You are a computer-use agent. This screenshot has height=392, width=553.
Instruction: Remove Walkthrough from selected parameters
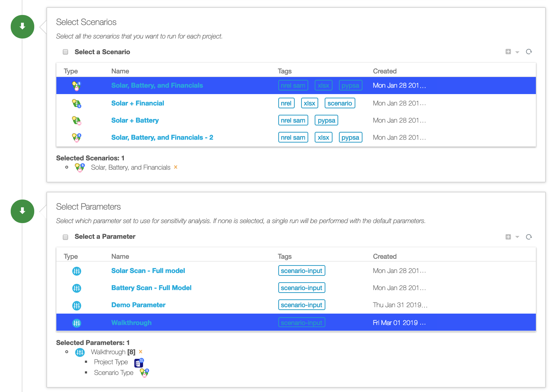(x=141, y=352)
